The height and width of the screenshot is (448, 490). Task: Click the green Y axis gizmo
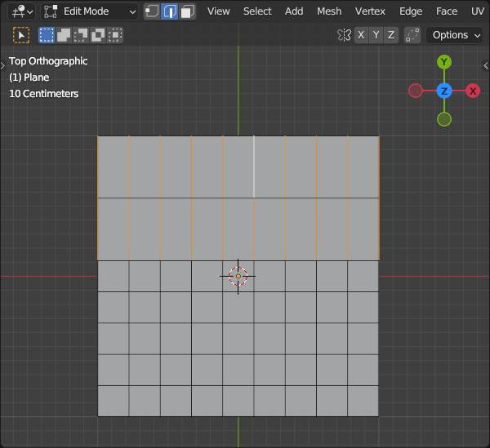pos(444,62)
